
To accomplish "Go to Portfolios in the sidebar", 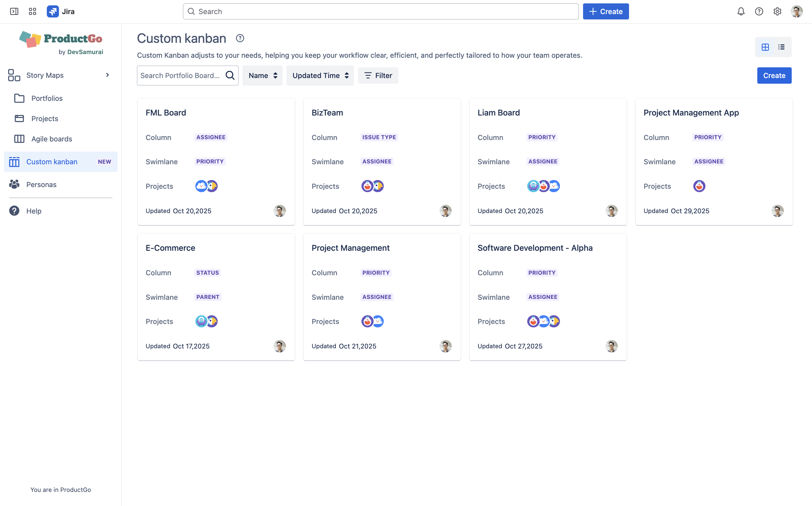I will [47, 98].
